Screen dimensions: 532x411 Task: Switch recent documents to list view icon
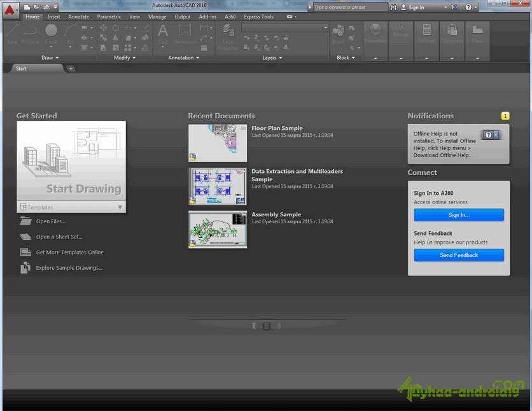click(x=267, y=326)
